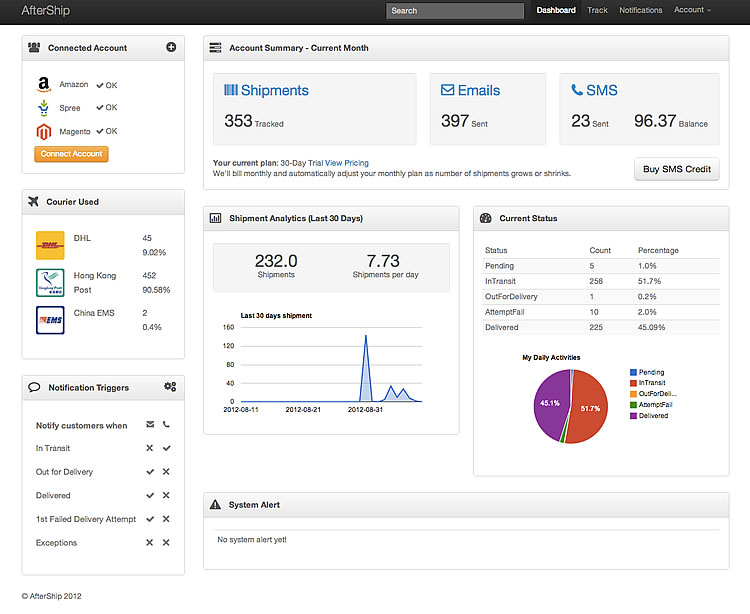The height and width of the screenshot is (614, 750).
Task: Click the Shipment Analytics chart icon
Action: [215, 218]
